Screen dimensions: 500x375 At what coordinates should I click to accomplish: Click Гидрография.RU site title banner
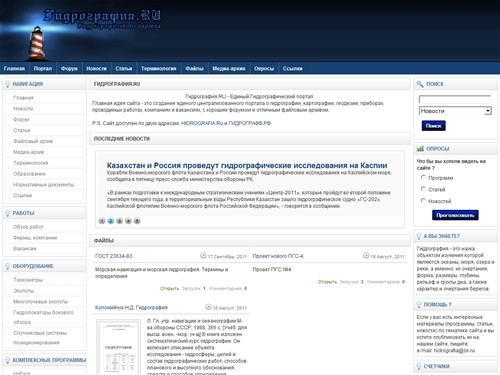102,16
